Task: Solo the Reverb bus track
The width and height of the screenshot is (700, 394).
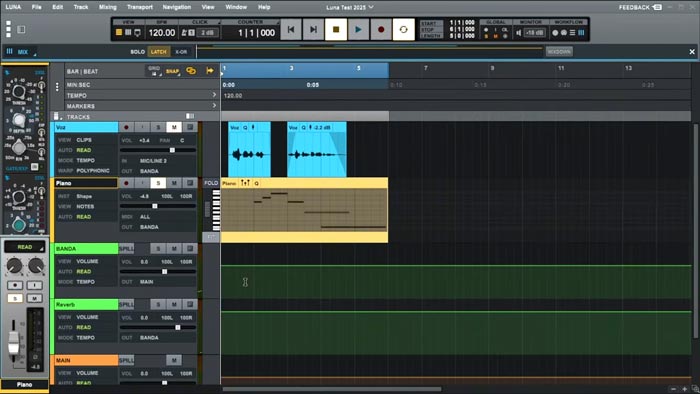Action: pyautogui.click(x=158, y=304)
